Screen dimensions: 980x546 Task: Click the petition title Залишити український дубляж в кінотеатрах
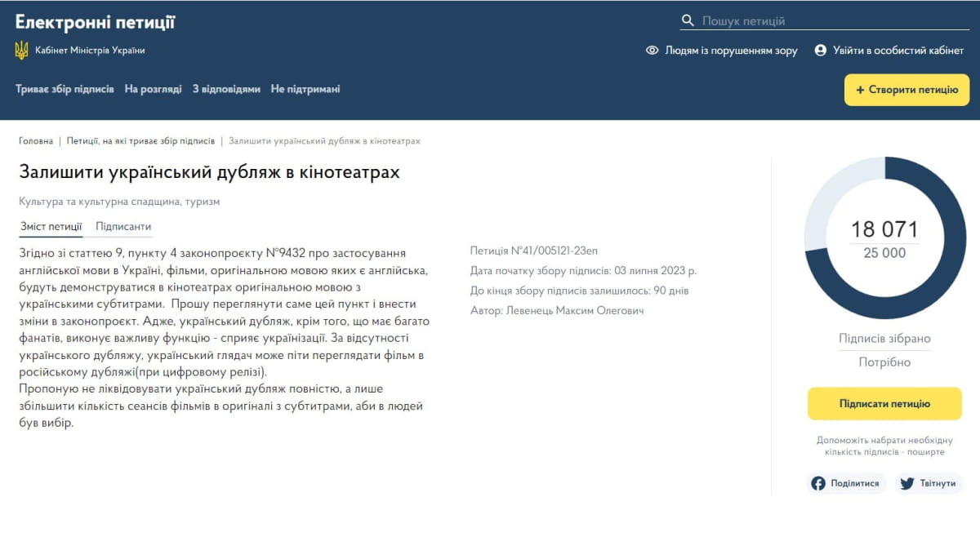[x=210, y=173]
